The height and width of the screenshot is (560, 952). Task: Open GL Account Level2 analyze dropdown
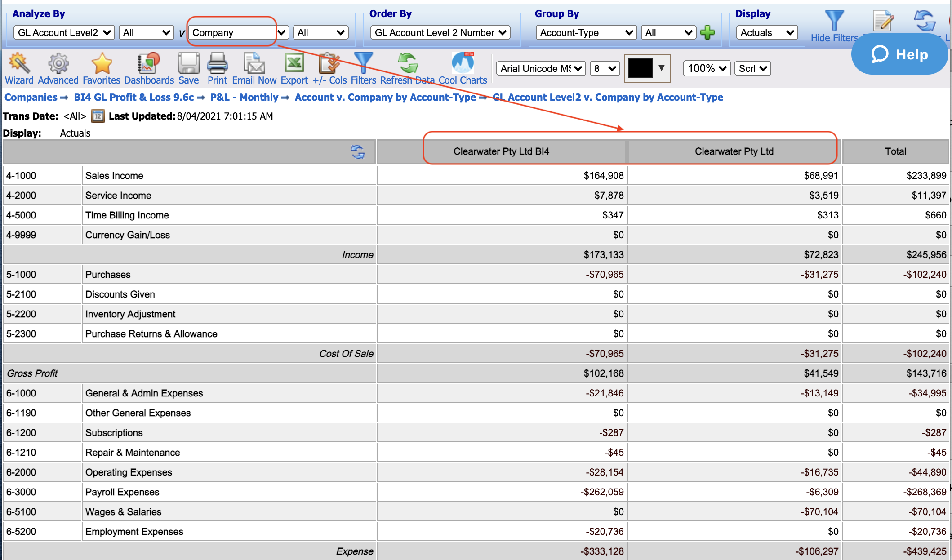coord(64,32)
